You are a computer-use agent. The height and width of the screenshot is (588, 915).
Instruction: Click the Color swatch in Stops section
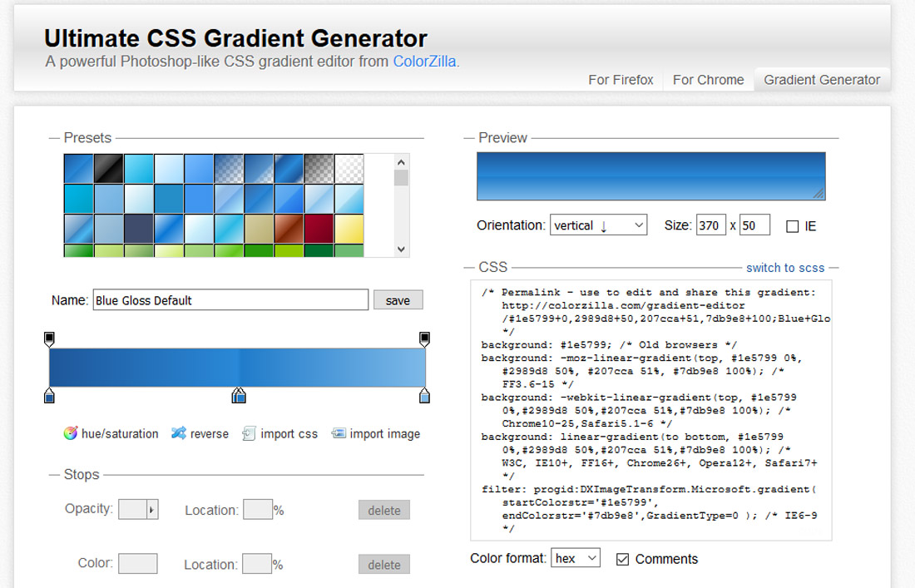point(137,563)
